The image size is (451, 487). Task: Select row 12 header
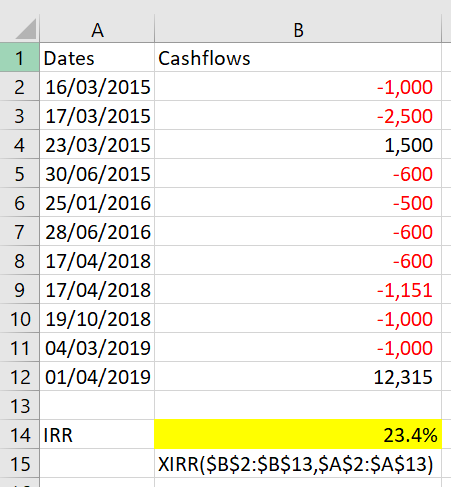[x=19, y=377]
